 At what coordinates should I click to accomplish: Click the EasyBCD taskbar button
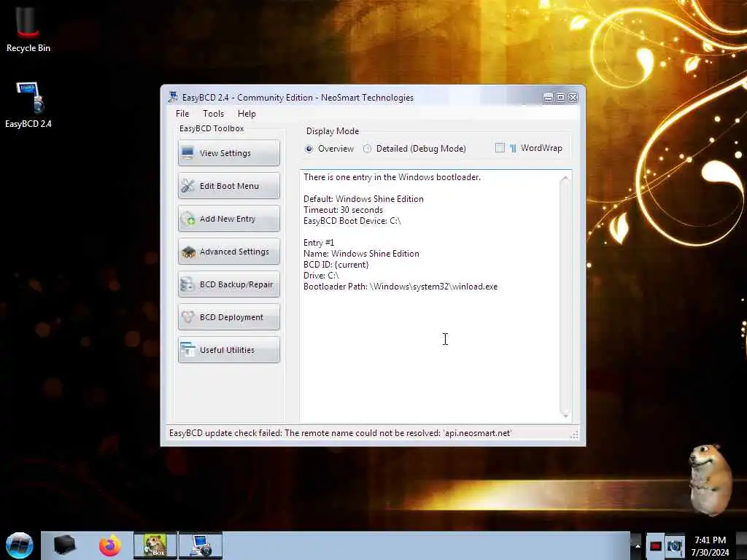coord(201,545)
